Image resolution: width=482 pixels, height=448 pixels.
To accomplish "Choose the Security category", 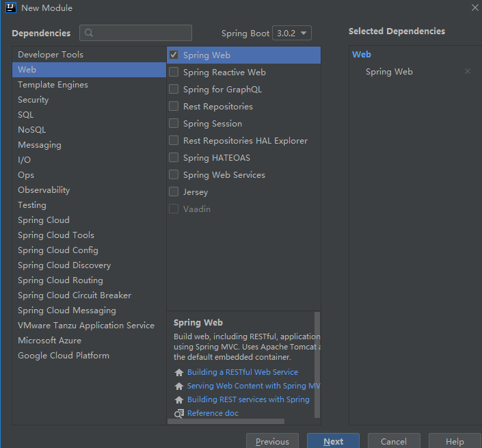I will point(89,100).
